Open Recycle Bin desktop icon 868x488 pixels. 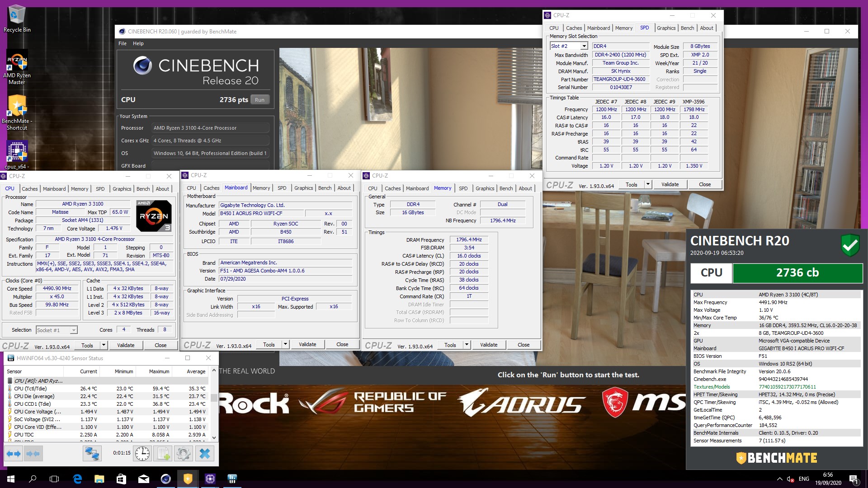pos(17,19)
